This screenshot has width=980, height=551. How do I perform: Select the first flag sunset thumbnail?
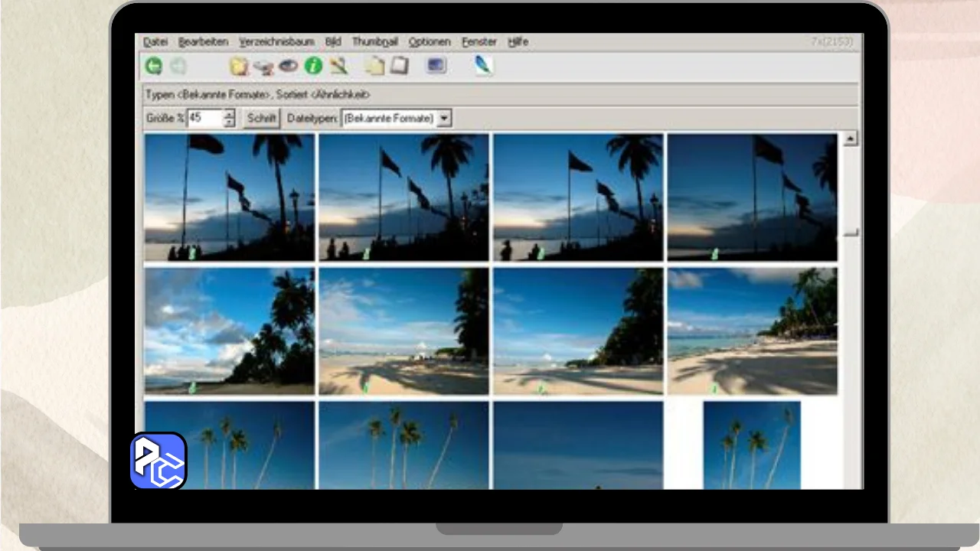[x=229, y=197]
